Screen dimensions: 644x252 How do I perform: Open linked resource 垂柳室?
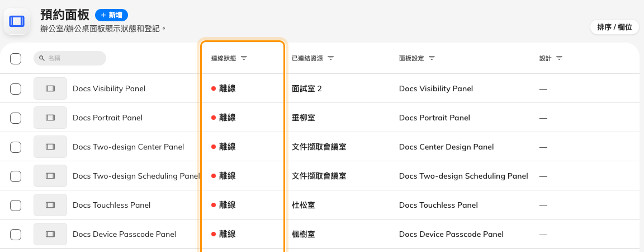[x=303, y=118]
